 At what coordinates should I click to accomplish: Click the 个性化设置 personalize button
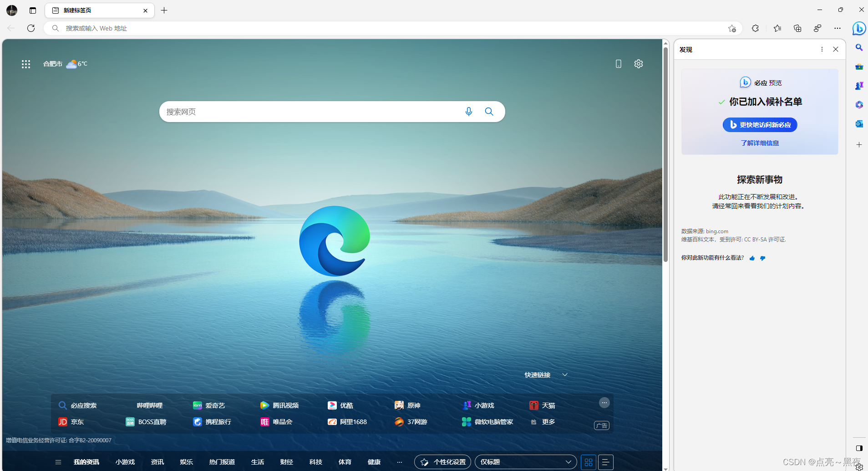pos(442,462)
